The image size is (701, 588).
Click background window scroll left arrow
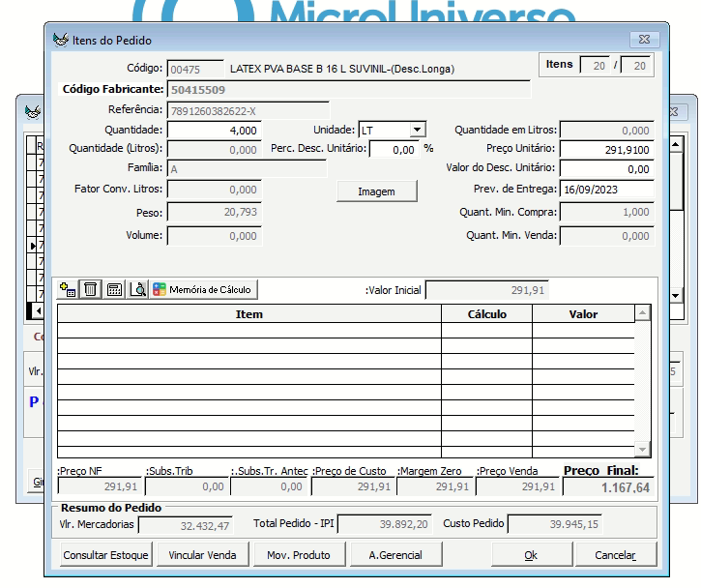point(39,310)
